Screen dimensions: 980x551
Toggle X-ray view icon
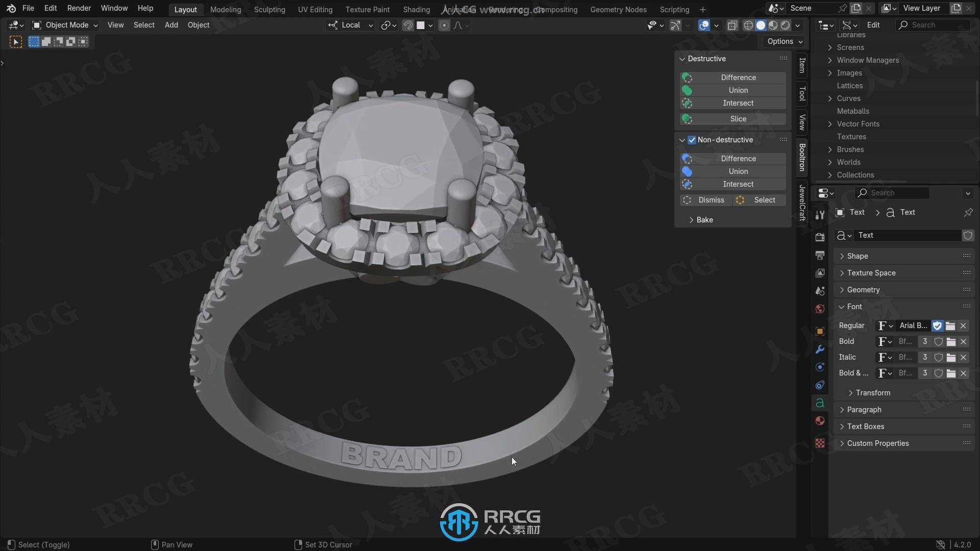[732, 25]
